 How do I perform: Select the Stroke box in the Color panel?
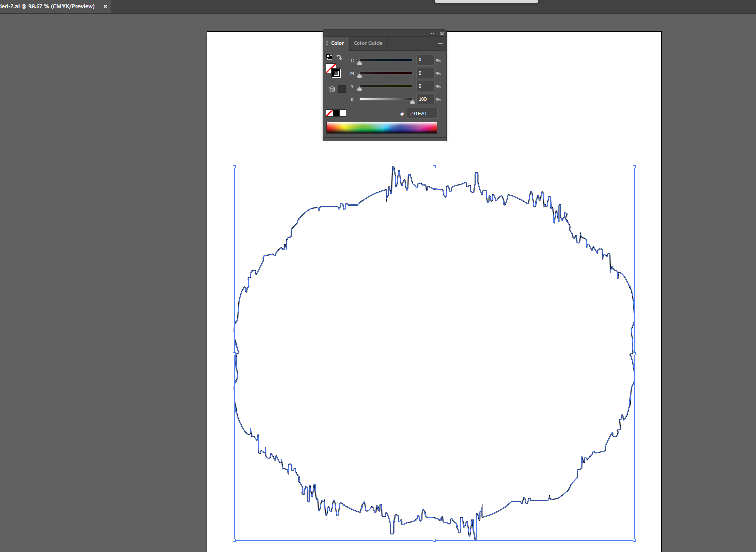click(336, 73)
